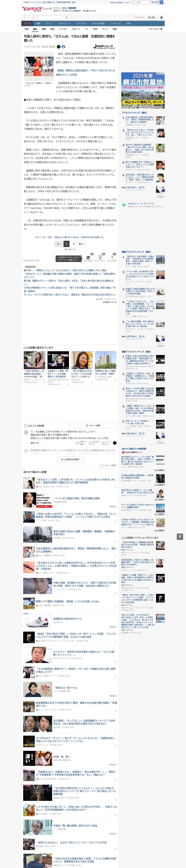The image size is (186, 868).
Task: Open settings via the gear icon
Action: [161, 18]
